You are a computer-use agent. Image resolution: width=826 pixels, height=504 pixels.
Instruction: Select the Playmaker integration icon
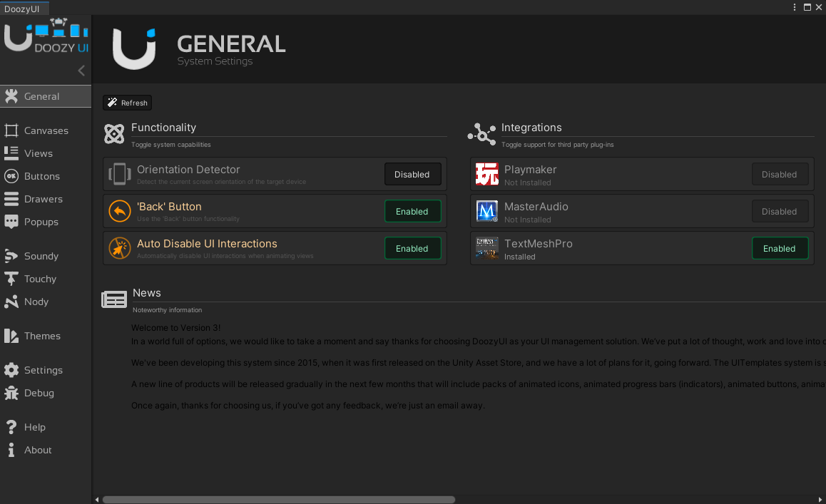486,173
